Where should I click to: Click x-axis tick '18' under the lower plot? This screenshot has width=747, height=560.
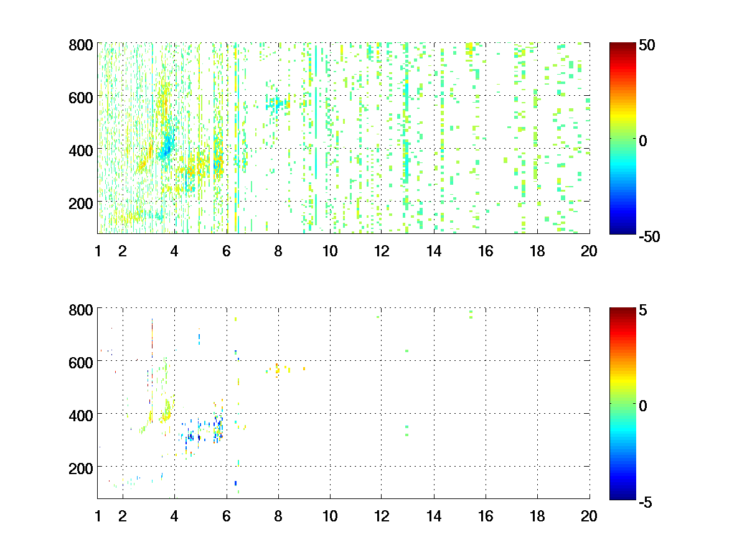[537, 516]
